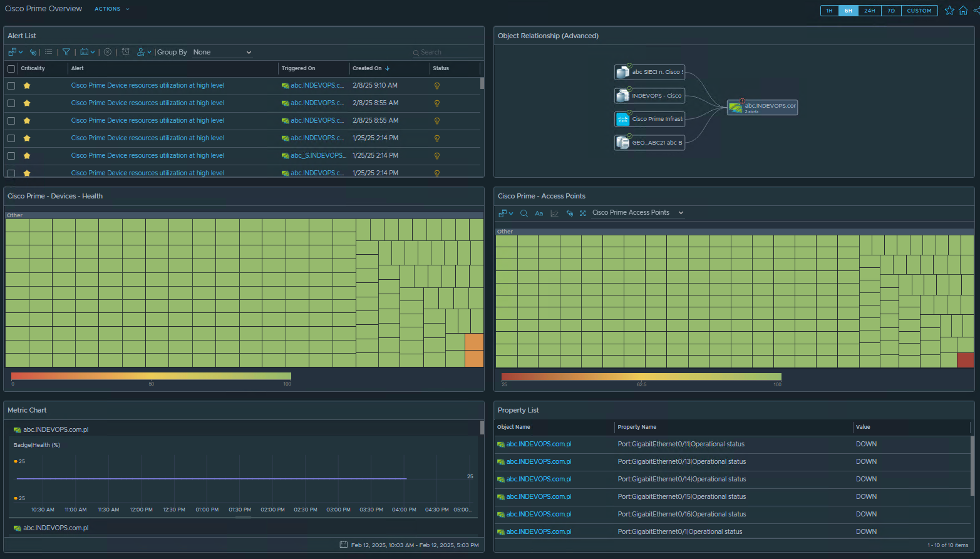Screen dimensions: 980x559
Task: Click the home icon at top right
Action: tap(963, 11)
